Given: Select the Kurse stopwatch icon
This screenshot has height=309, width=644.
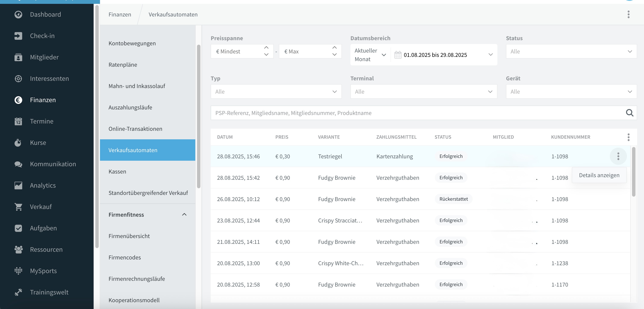Looking at the screenshot, I should click(18, 143).
